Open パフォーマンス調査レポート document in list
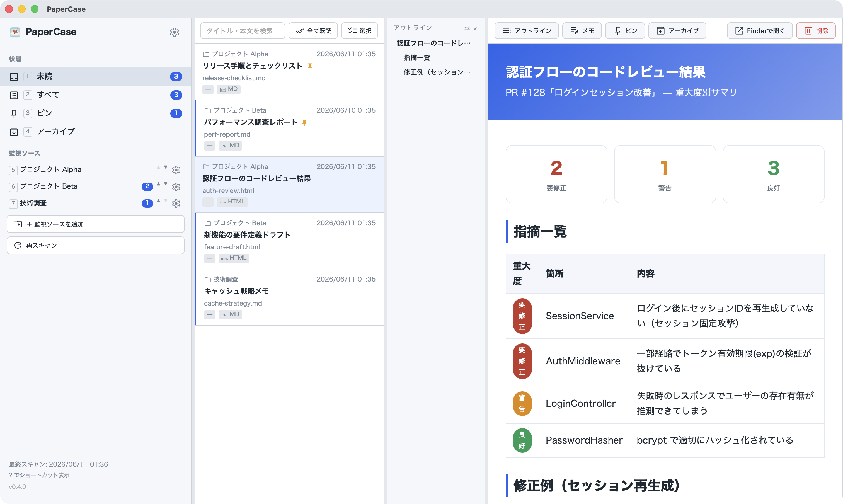The height and width of the screenshot is (504, 843). (289, 129)
